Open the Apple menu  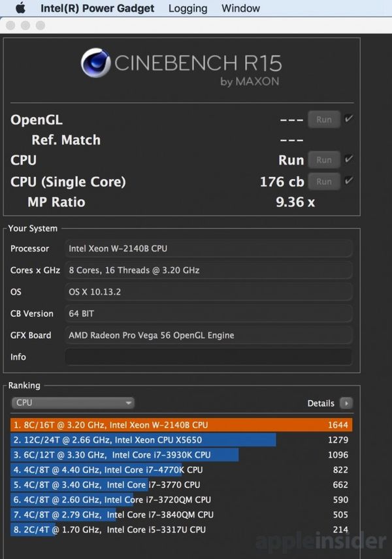click(20, 8)
